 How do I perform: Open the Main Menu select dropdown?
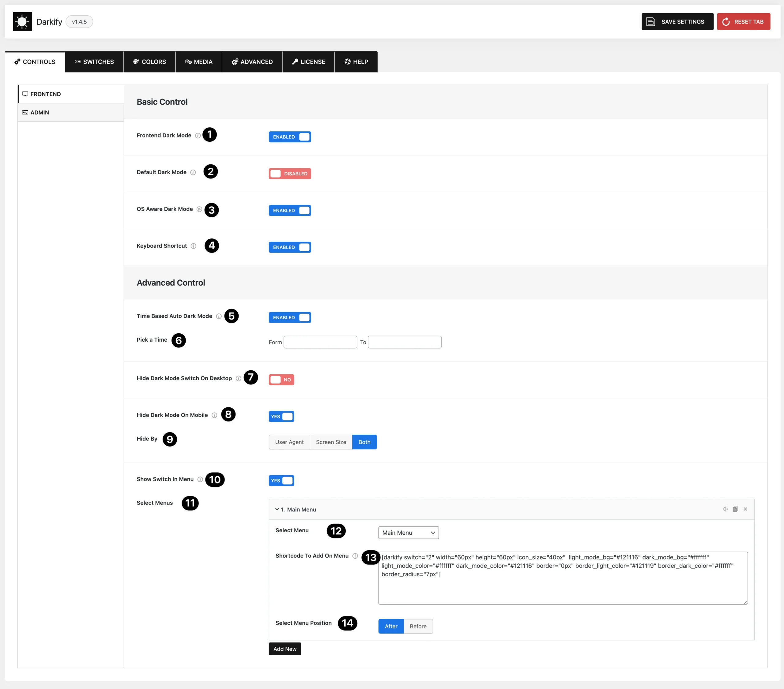coord(409,533)
